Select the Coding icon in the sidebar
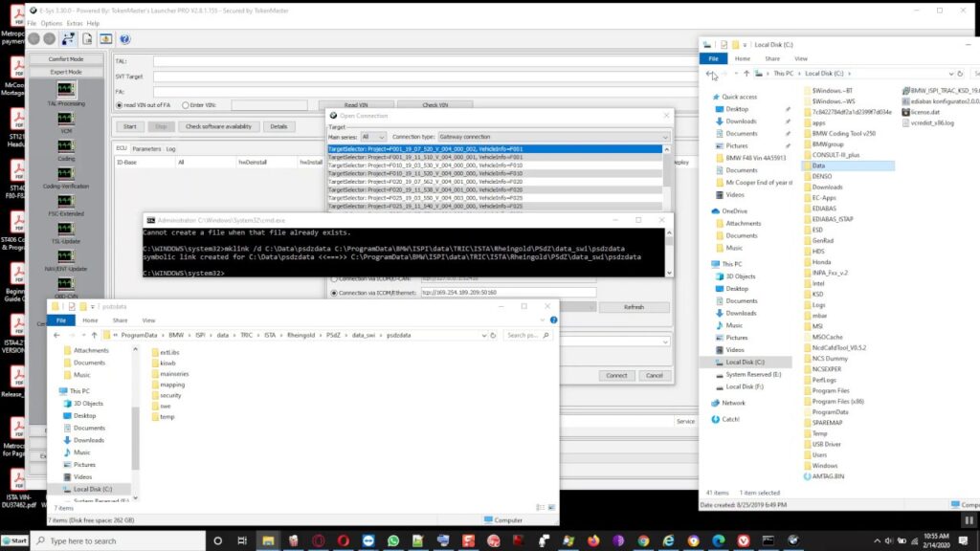This screenshot has width=980, height=551. point(65,145)
